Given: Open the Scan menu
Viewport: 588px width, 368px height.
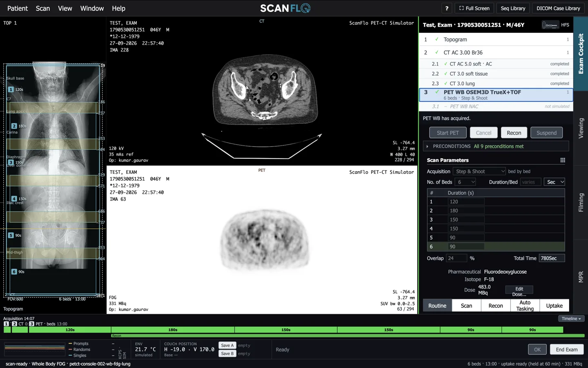Looking at the screenshot, I should 43,8.
